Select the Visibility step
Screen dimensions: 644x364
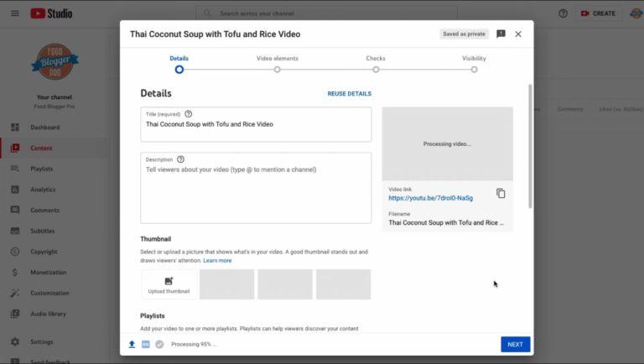click(474, 65)
